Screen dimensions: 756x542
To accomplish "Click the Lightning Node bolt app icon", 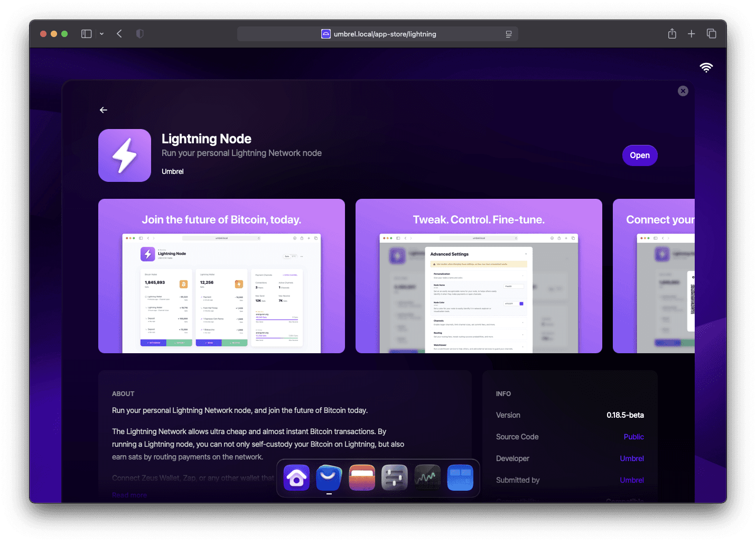I will click(x=125, y=155).
